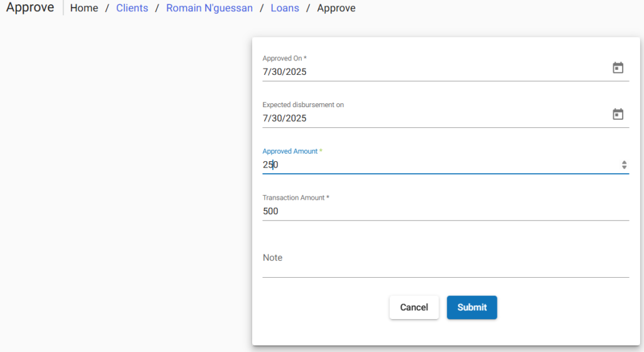Image resolution: width=644 pixels, height=352 pixels.
Task: Focus the Transaction Amount input showing 500
Action: 440,212
